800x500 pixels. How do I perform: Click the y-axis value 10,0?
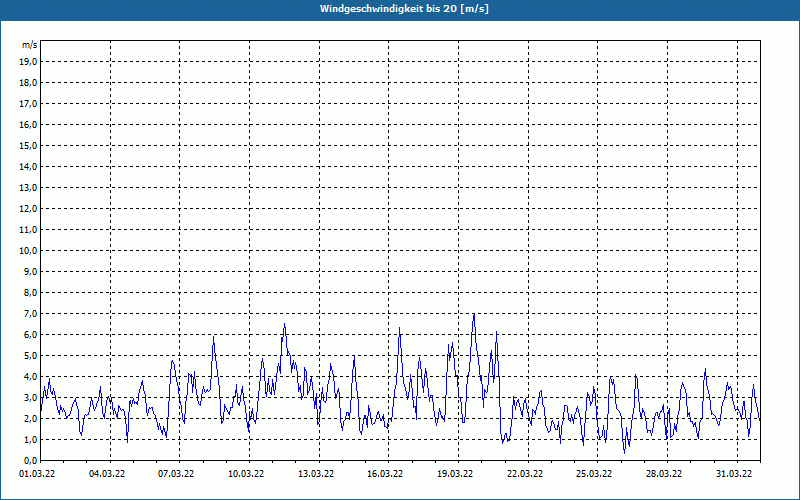click(x=29, y=251)
